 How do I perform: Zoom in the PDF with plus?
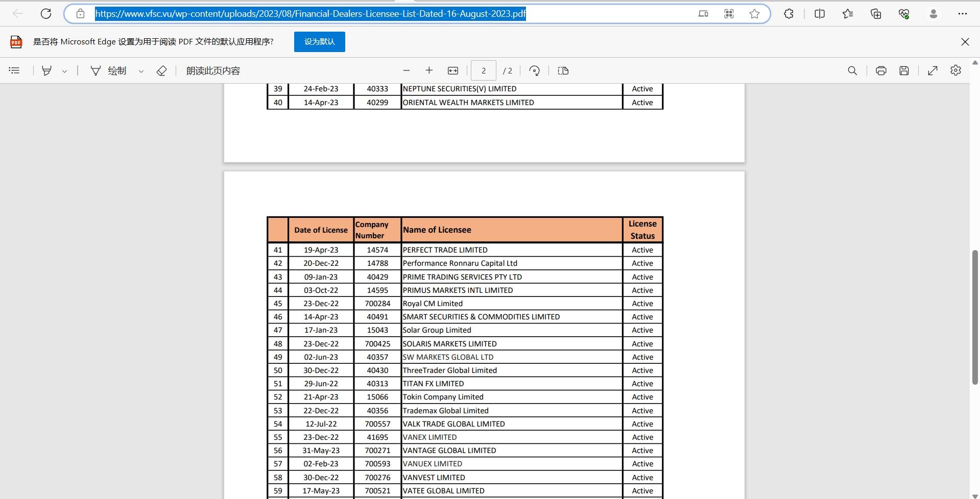point(429,70)
